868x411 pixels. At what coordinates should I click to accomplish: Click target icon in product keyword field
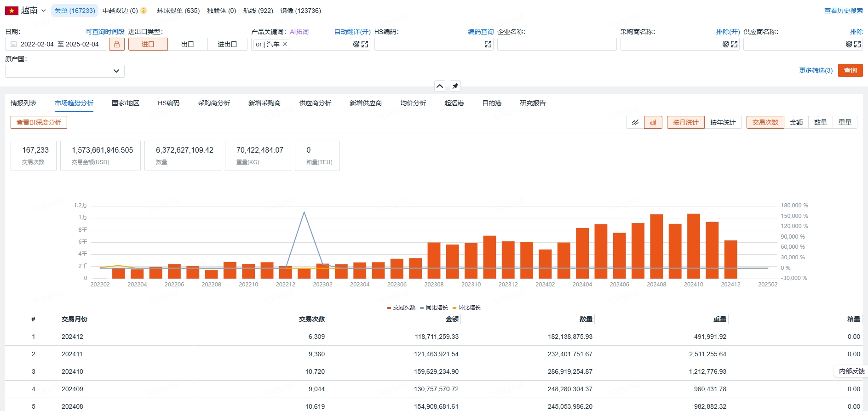click(356, 44)
